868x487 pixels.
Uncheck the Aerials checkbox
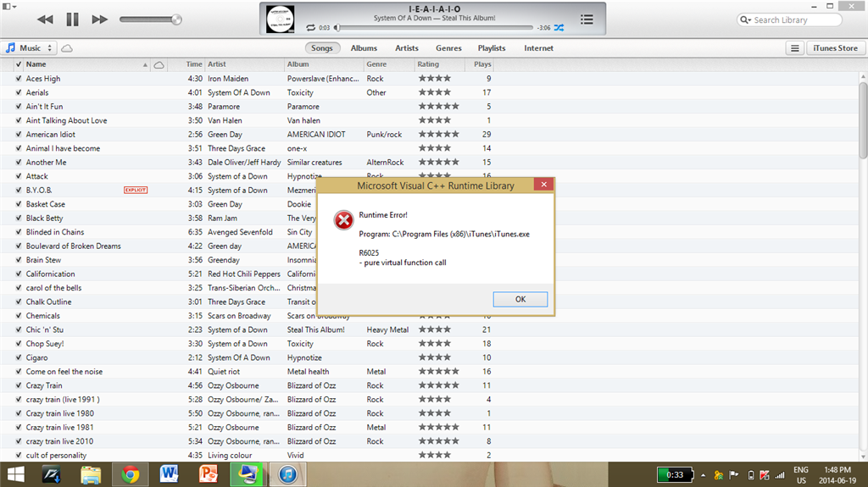tap(19, 92)
